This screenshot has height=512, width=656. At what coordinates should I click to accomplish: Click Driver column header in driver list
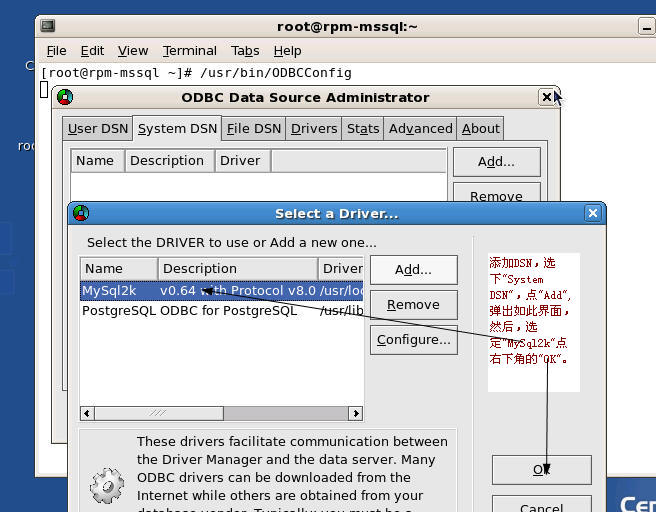pos(341,269)
